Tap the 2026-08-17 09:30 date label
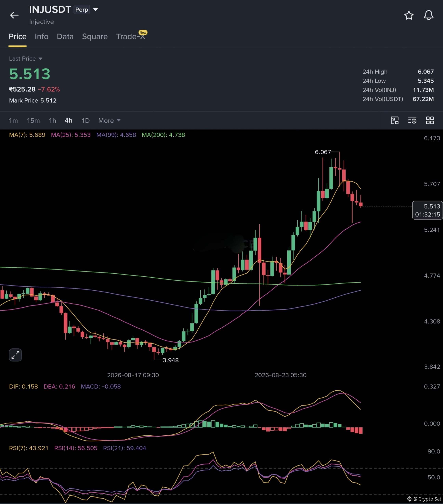The image size is (443, 504). coord(133,375)
